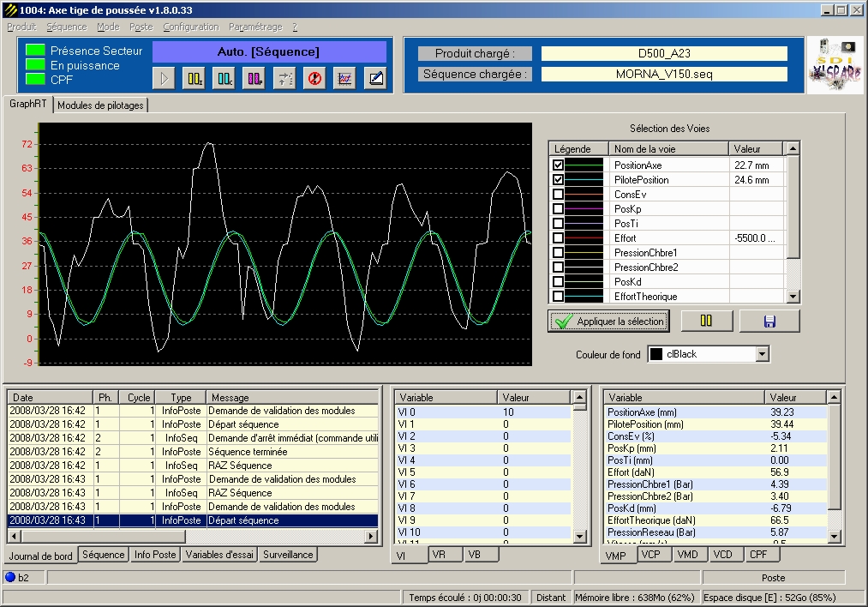Open the graph curves toolbar icon
The height and width of the screenshot is (607, 868).
pos(344,79)
